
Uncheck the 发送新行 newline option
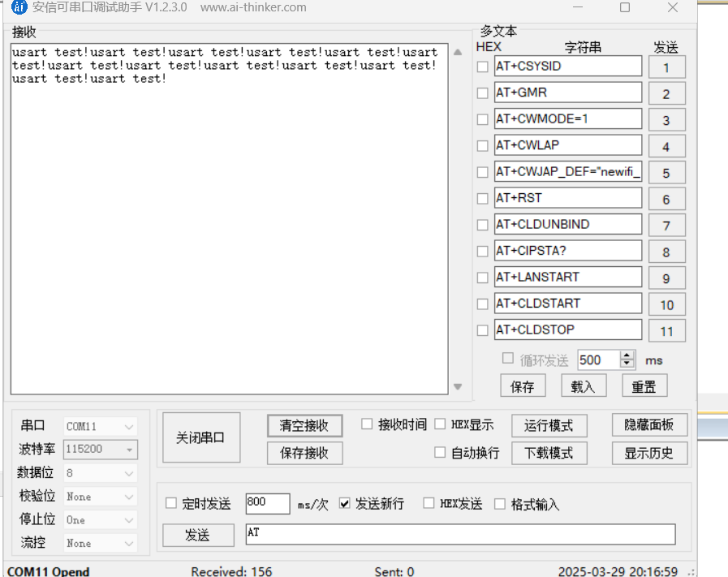pos(345,503)
